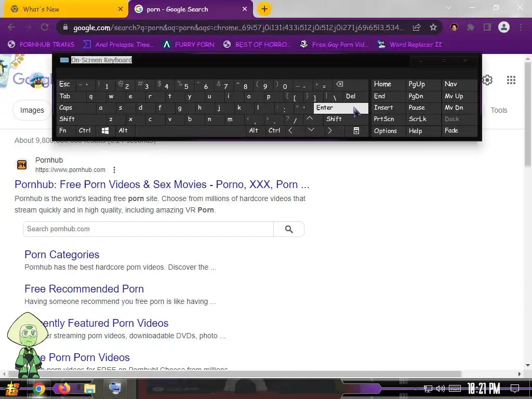Tap the Help key on the keyboard
The image size is (532, 399).
tap(423, 130)
